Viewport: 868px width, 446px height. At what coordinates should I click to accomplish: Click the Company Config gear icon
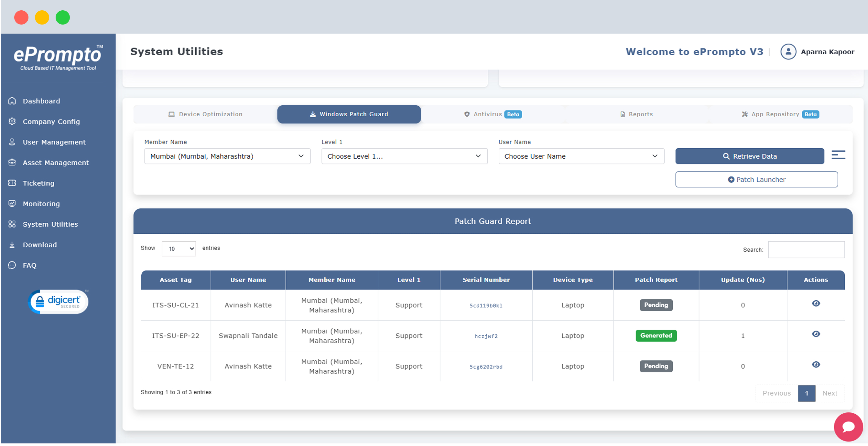click(x=12, y=122)
